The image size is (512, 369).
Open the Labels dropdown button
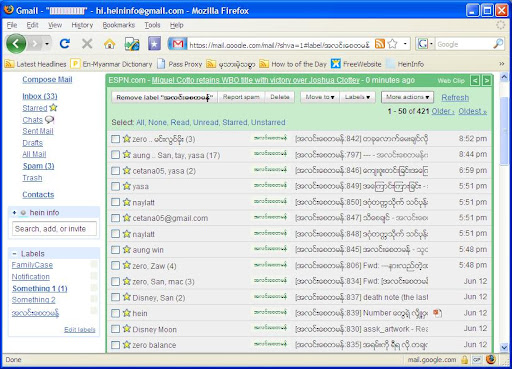coord(357,97)
